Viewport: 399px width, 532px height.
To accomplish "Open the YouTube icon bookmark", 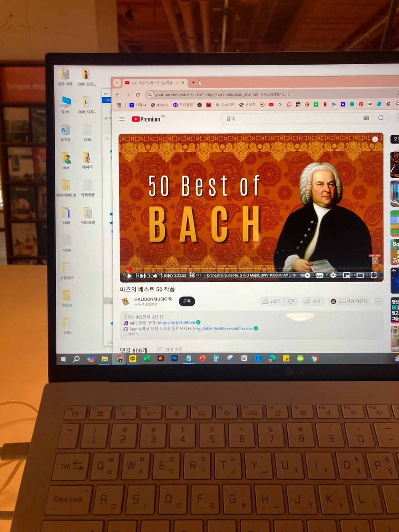I will coord(271,104).
